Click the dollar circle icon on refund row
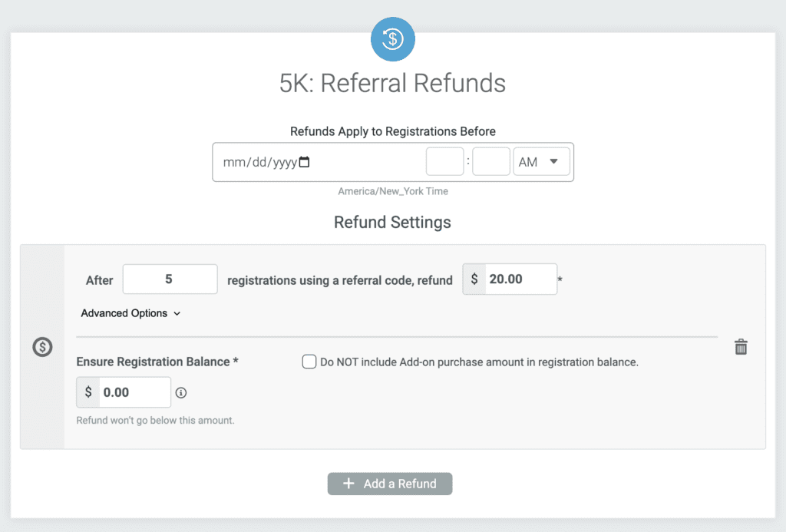 (43, 347)
